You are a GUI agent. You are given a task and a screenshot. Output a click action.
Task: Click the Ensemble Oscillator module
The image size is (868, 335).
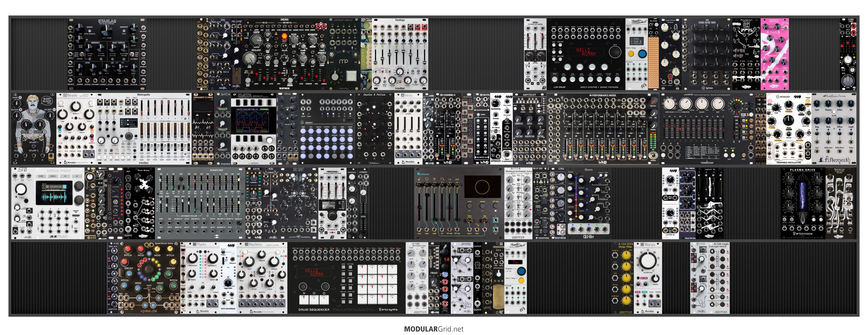789,129
